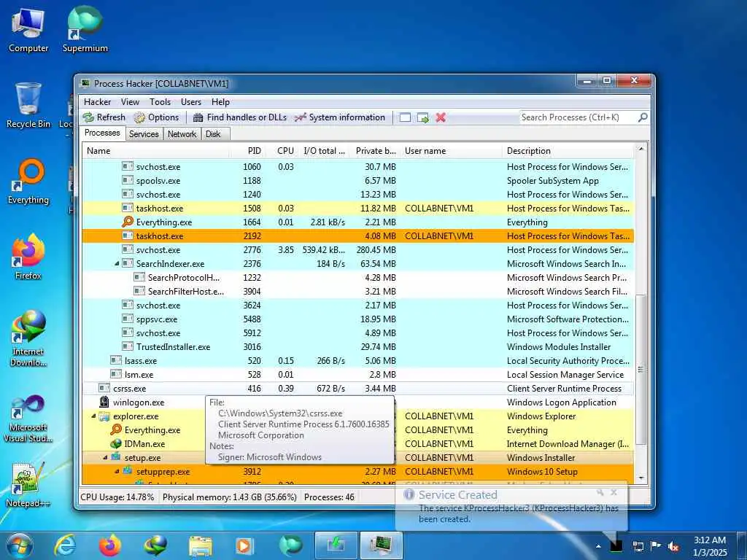This screenshot has height=560, width=747.
Task: Open the Supermium desktop shortcut
Action: click(x=85, y=29)
